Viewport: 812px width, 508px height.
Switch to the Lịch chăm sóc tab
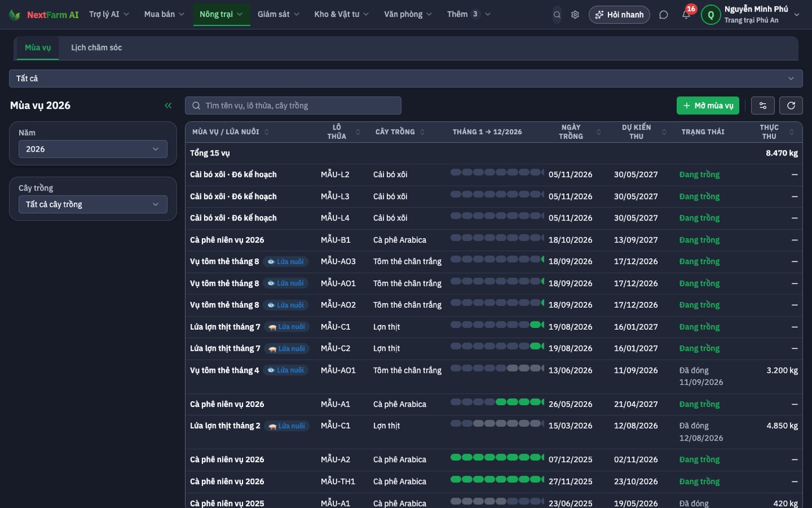pos(96,48)
